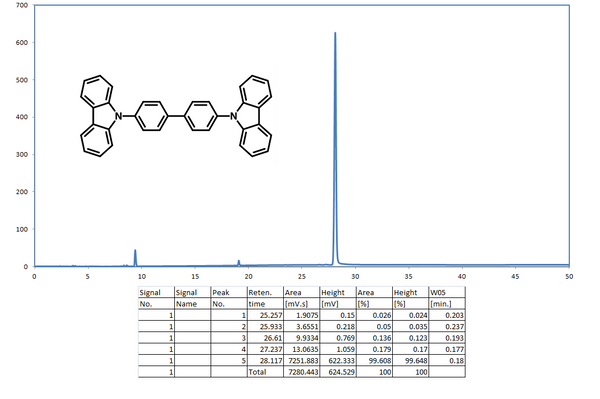600x399 pixels.
Task: Click the height value 622.333
Action: [x=341, y=361]
